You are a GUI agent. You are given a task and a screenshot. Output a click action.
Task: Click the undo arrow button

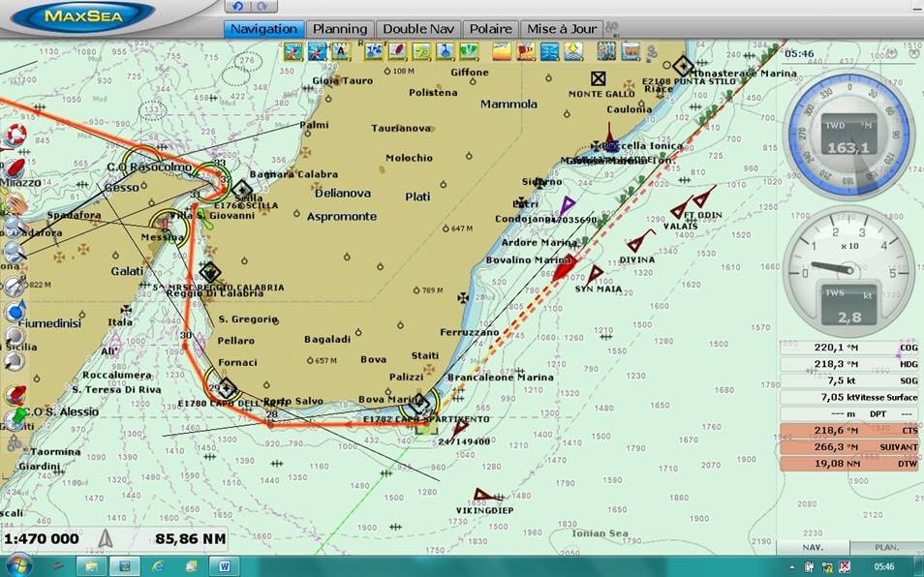tap(238, 7)
